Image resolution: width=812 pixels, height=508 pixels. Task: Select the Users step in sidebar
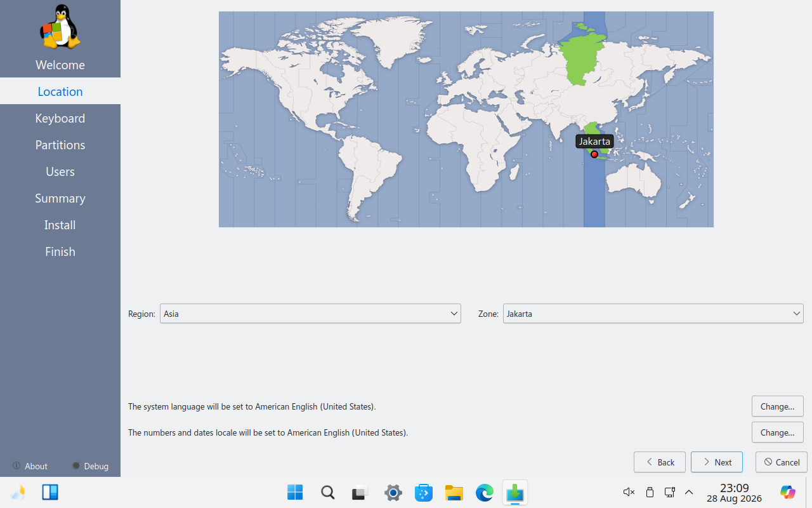[60, 171]
